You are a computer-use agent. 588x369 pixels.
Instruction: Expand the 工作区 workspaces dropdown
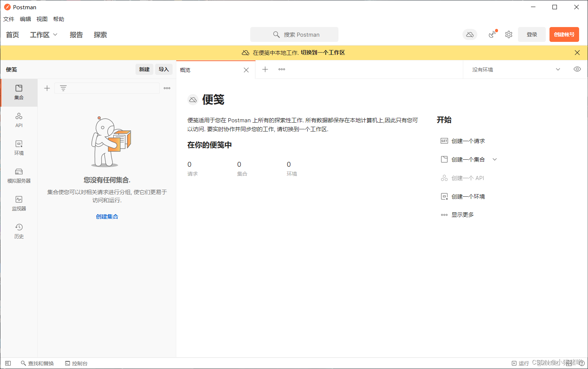44,34
